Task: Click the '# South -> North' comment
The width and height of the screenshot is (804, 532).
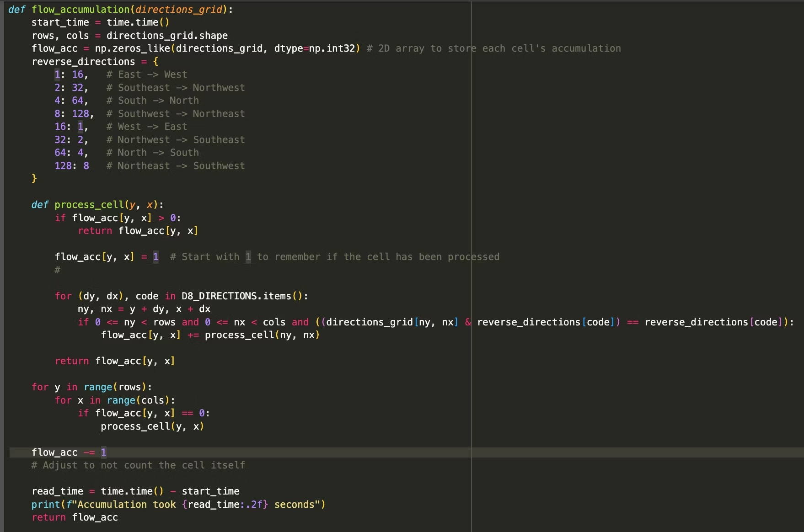Action: [152, 101]
